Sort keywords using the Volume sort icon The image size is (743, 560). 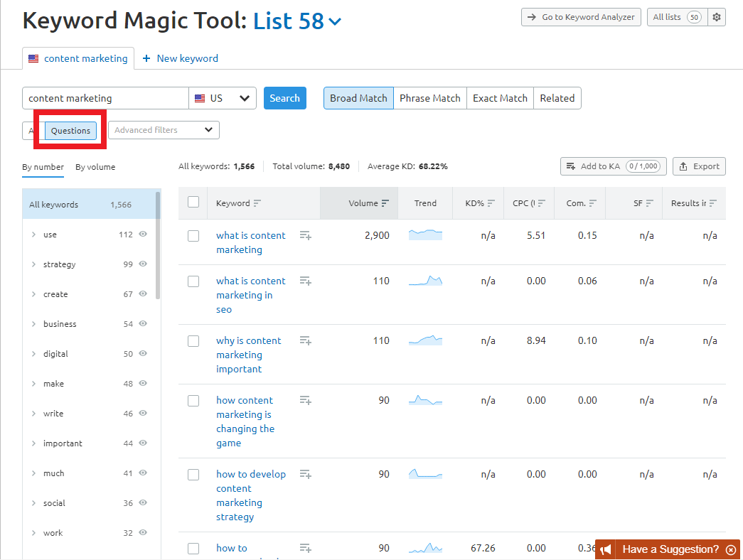(387, 203)
